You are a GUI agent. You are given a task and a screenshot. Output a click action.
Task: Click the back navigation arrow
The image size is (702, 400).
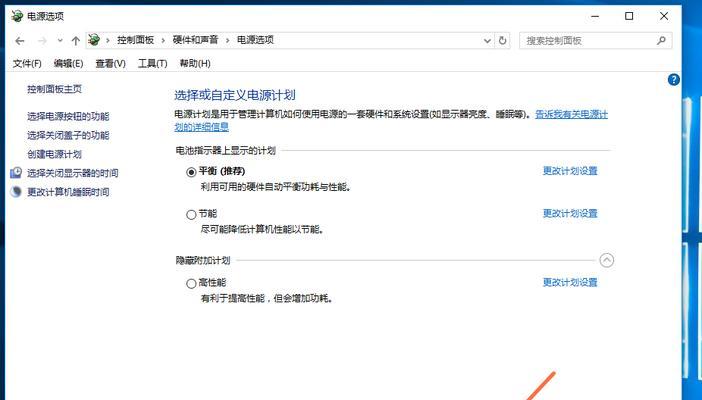point(20,41)
